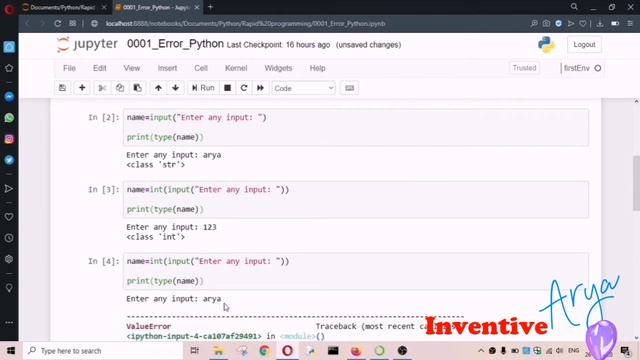Switch to 0001_Error_Python browser tab

point(156,7)
